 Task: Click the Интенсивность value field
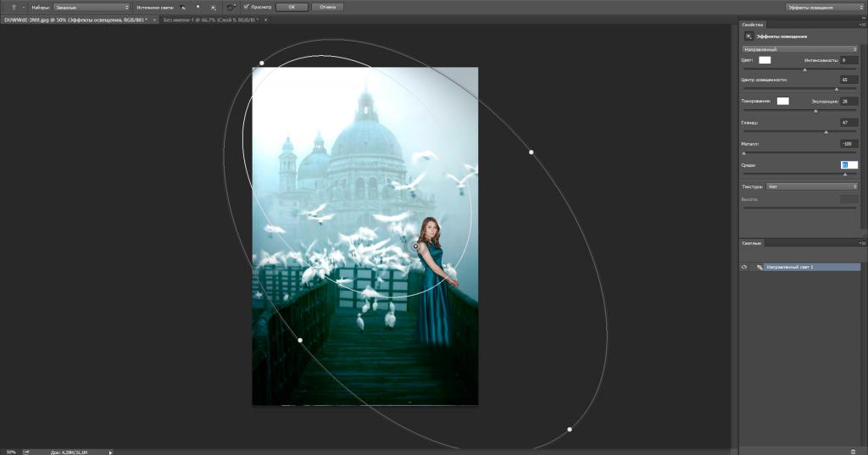click(849, 60)
